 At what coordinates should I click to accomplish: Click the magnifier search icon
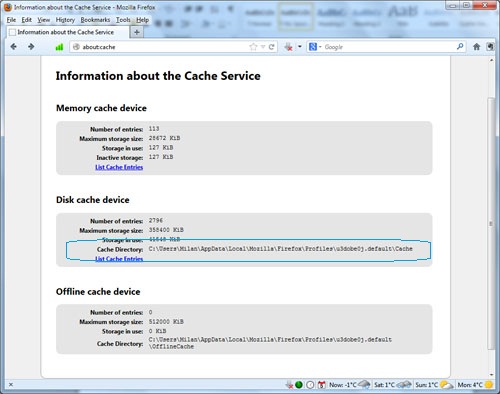point(460,47)
